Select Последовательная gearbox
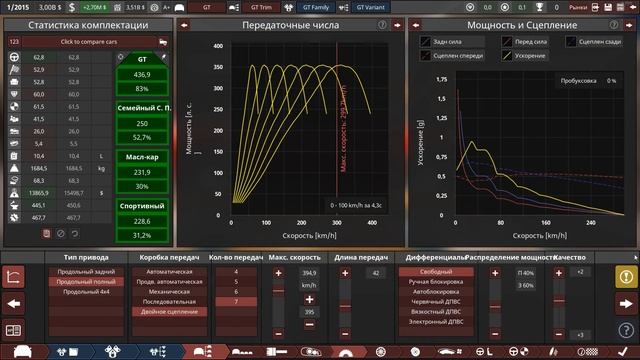640x360 pixels. [169, 302]
